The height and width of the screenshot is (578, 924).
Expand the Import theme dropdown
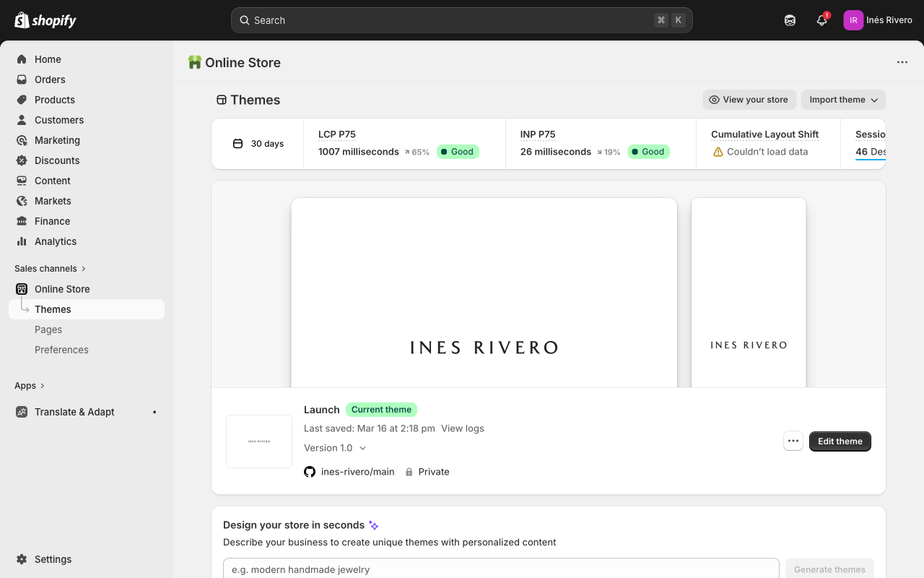point(842,100)
